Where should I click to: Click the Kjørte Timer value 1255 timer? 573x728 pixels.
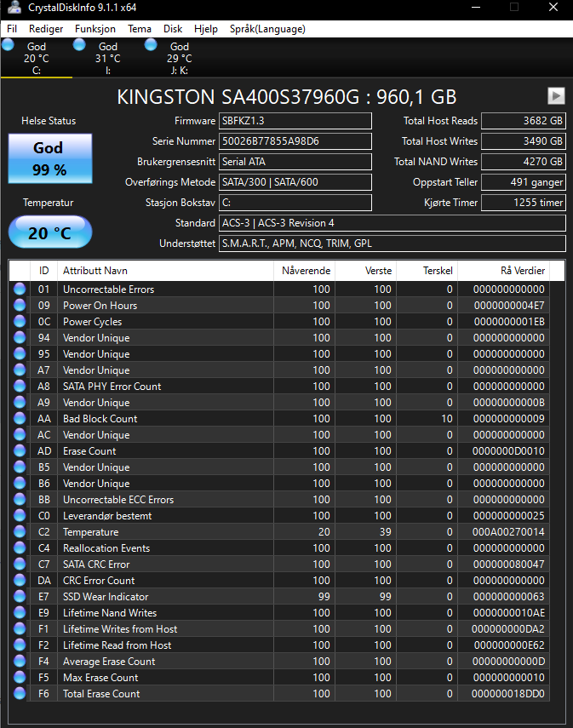coord(524,203)
